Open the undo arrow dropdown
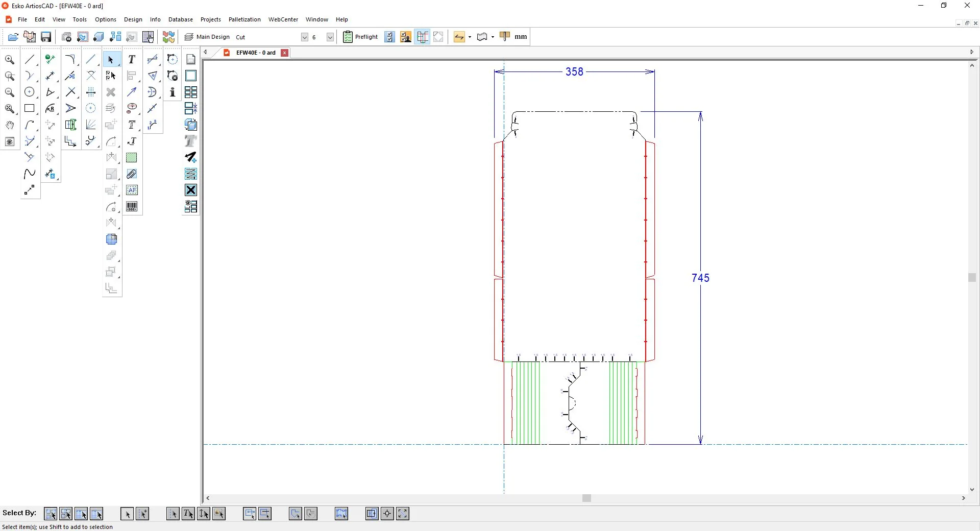The height and width of the screenshot is (531, 980). (x=470, y=37)
